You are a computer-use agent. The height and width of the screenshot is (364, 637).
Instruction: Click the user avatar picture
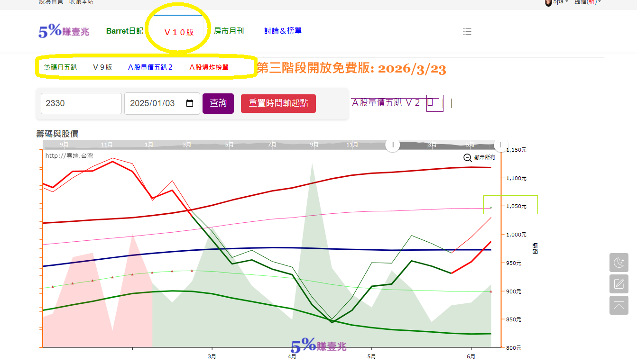click(x=548, y=2)
